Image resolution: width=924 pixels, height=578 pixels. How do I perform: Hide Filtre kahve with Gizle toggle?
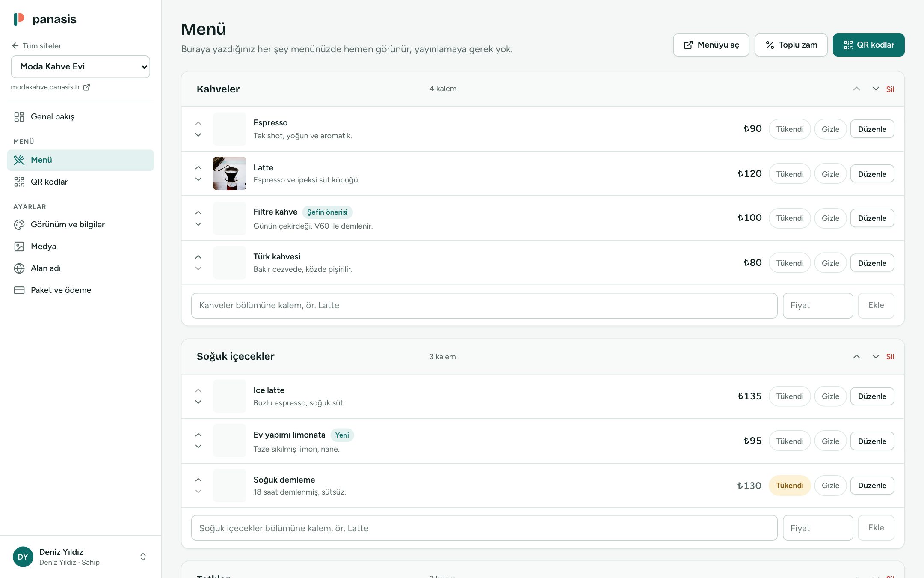[x=830, y=218]
